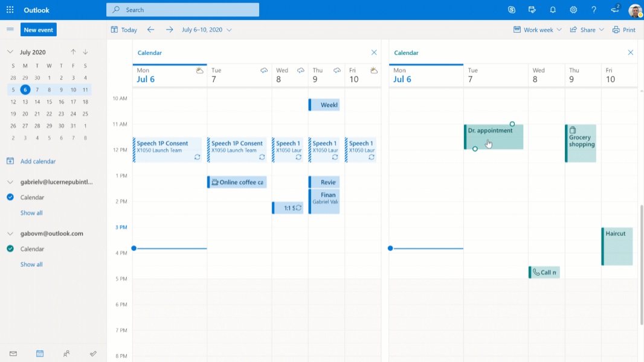Open the feedback megaphone icon

[x=615, y=10]
